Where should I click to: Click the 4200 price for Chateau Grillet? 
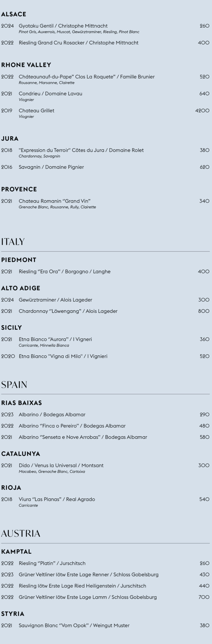(202, 110)
